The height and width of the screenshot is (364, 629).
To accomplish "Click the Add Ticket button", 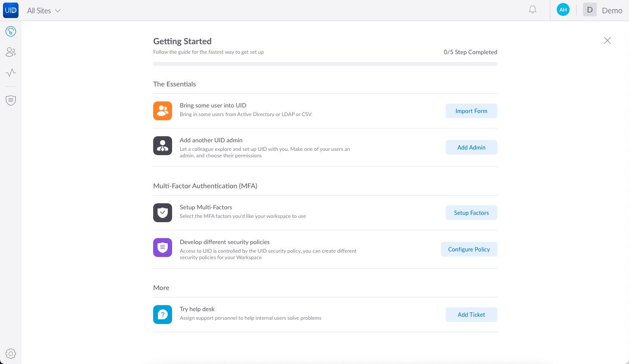I will click(x=471, y=315).
